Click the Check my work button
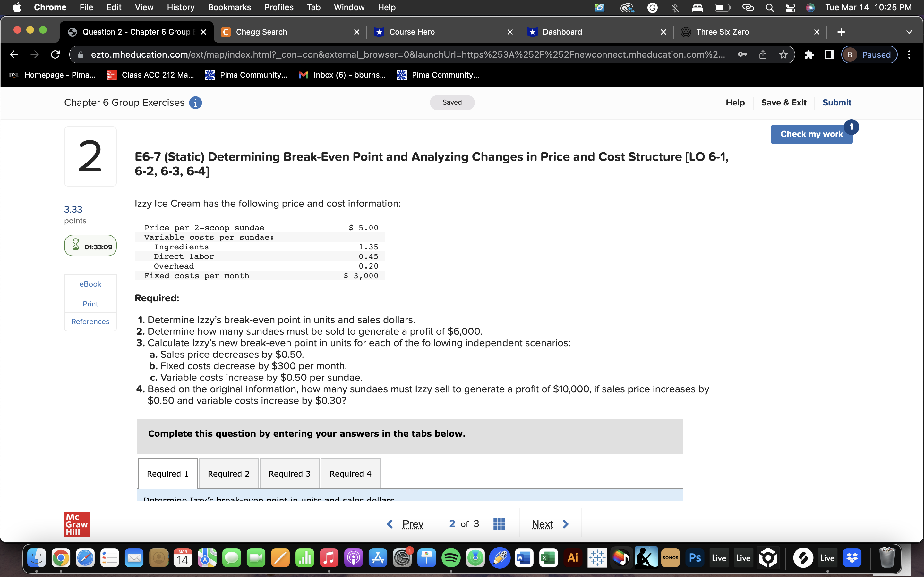This screenshot has height=577, width=924. pyautogui.click(x=811, y=134)
